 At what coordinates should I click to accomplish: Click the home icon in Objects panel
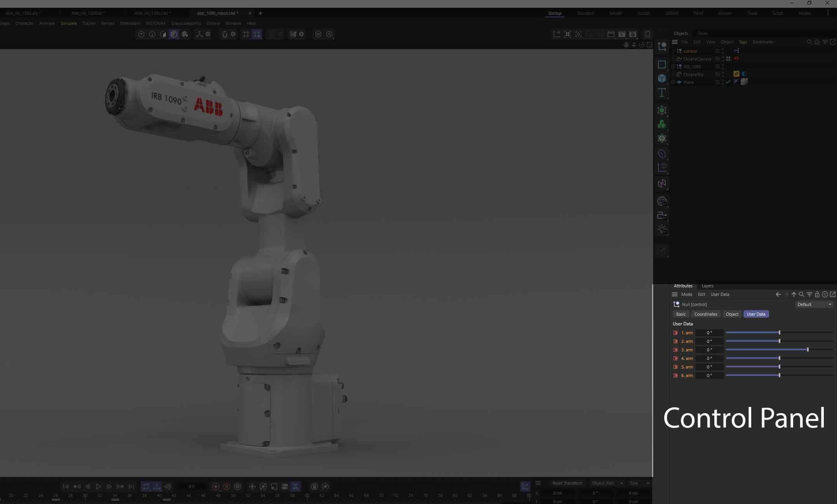point(817,42)
